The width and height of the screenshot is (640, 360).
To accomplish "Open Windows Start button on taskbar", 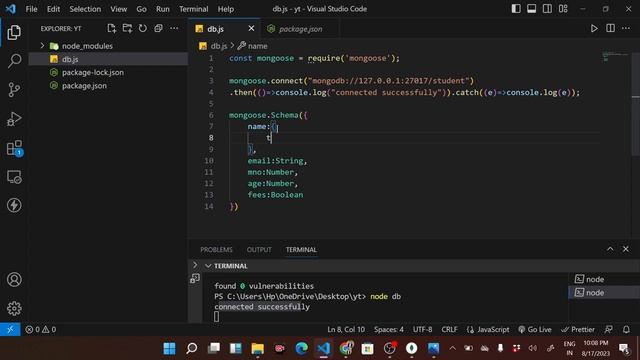I will tap(169, 348).
